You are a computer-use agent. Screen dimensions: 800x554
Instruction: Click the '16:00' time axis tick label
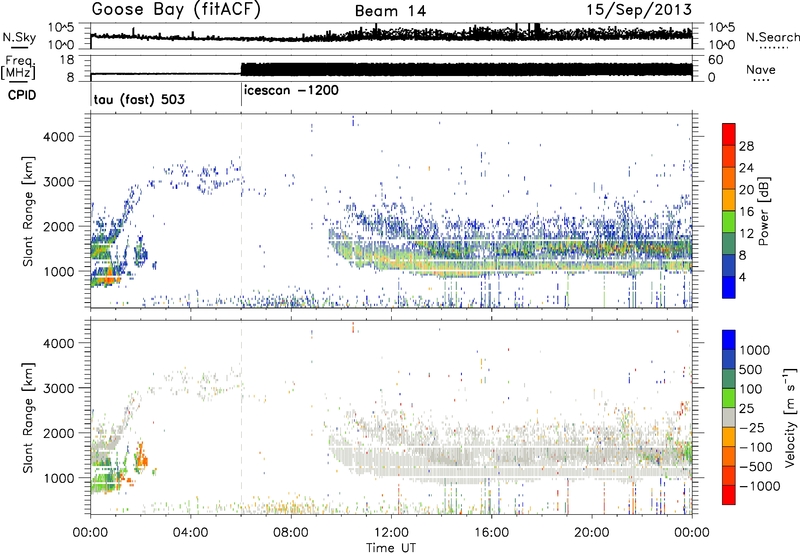pyautogui.click(x=491, y=533)
